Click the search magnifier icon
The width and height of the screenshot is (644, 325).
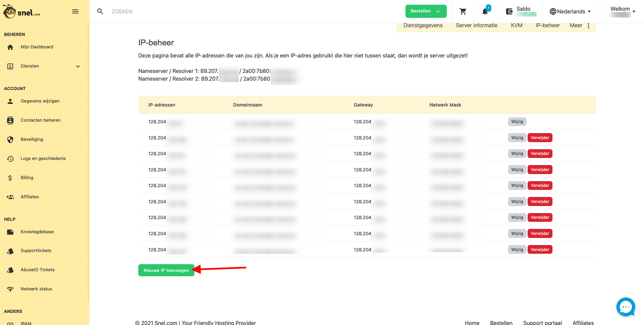100,11
